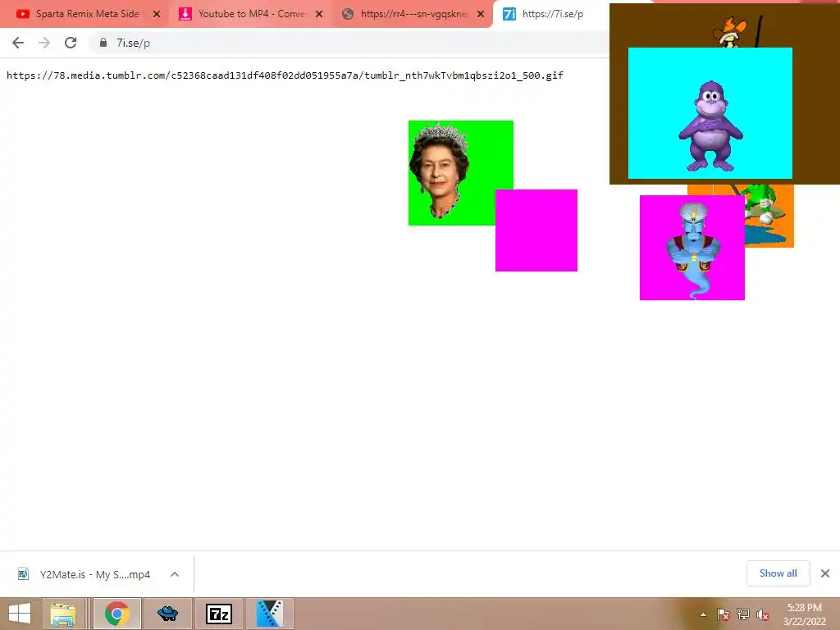Click the empty magenta square image
Viewport: 840px width, 630px height.
tap(536, 231)
